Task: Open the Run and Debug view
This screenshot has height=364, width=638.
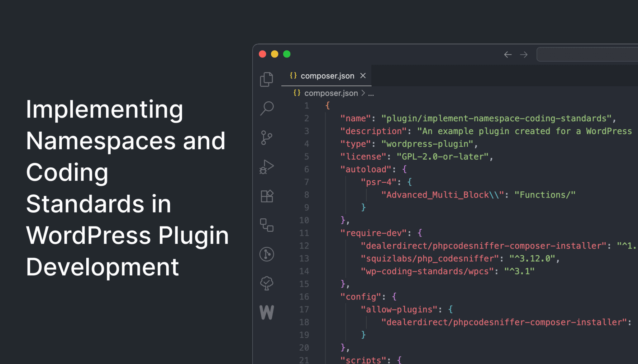Action: point(266,167)
